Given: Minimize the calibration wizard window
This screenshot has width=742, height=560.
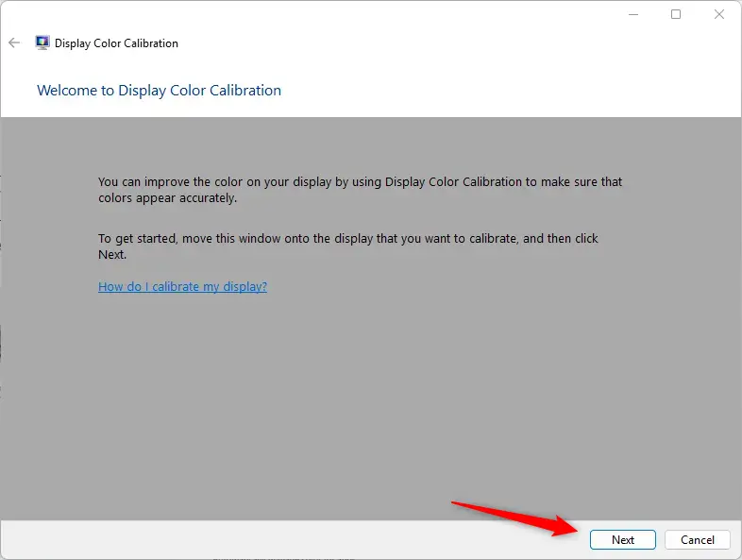Looking at the screenshot, I should click(x=633, y=15).
